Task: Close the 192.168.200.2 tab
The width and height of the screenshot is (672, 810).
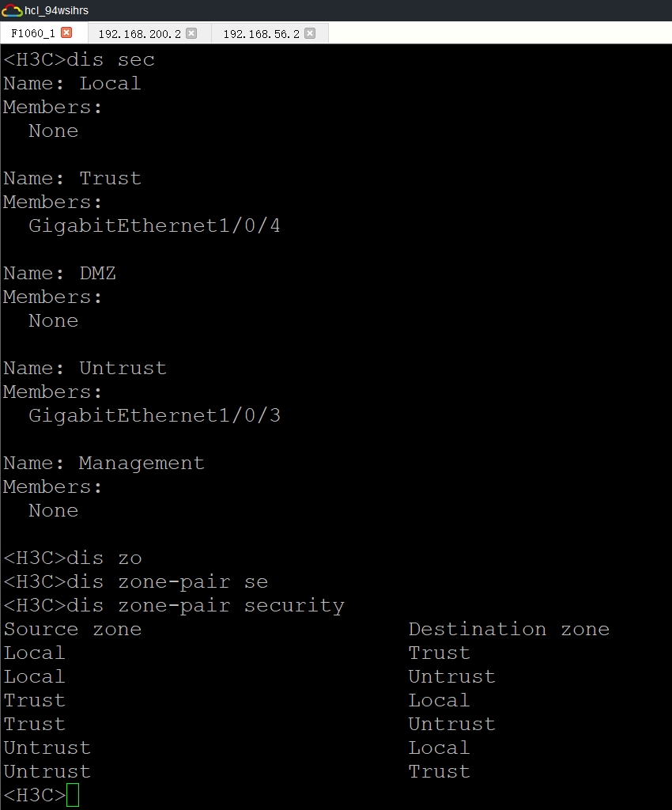Action: (191, 33)
